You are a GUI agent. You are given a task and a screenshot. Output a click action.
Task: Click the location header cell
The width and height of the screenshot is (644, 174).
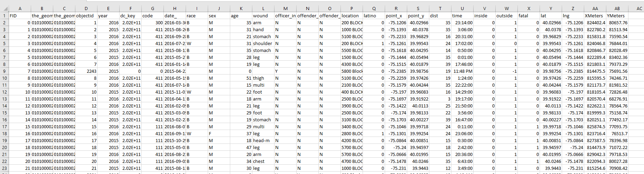[x=352, y=16]
